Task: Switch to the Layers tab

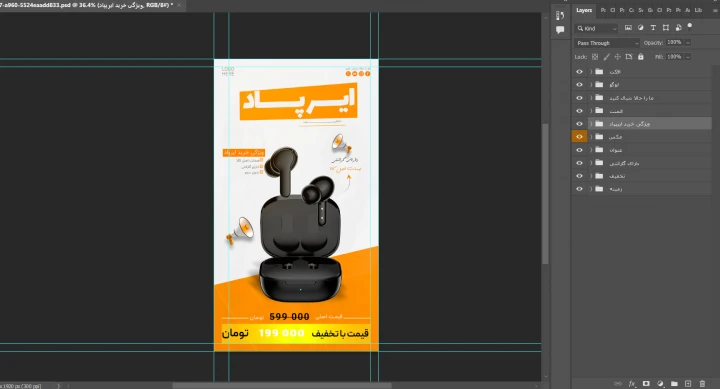Action: pyautogui.click(x=584, y=10)
